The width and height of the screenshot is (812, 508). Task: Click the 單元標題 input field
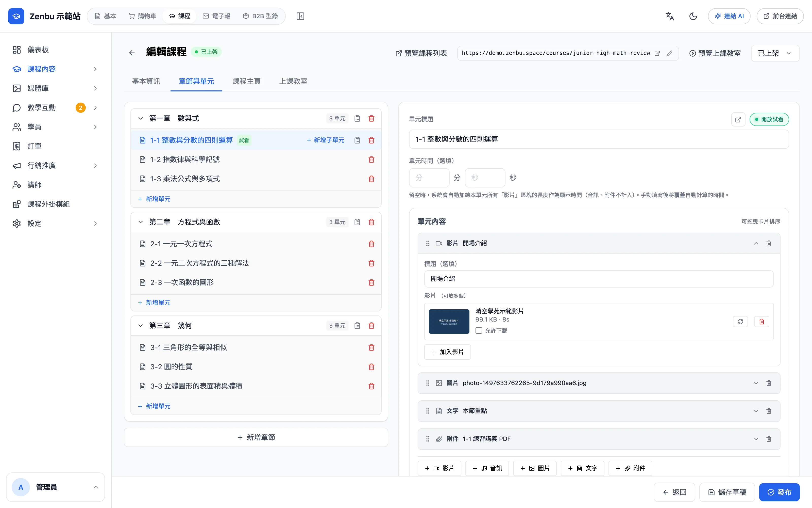(599, 139)
